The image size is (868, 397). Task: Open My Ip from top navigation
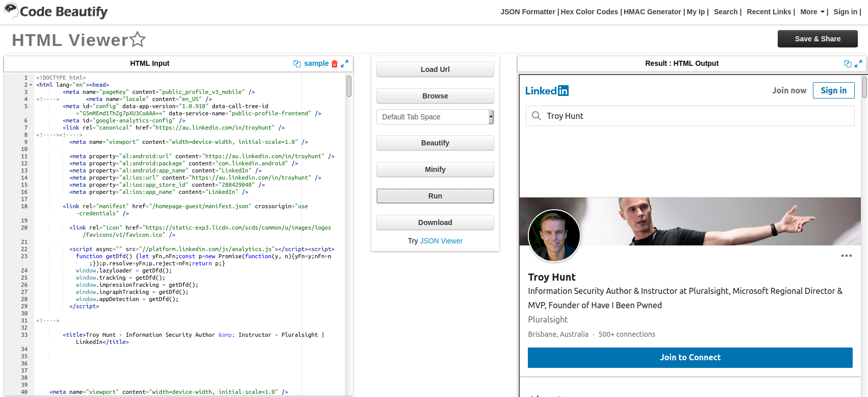click(696, 12)
